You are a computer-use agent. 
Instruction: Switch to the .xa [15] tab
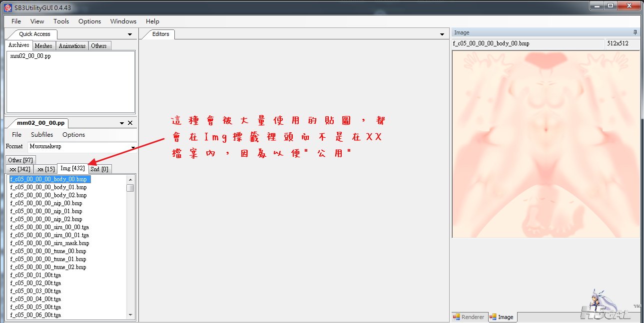[x=45, y=169]
